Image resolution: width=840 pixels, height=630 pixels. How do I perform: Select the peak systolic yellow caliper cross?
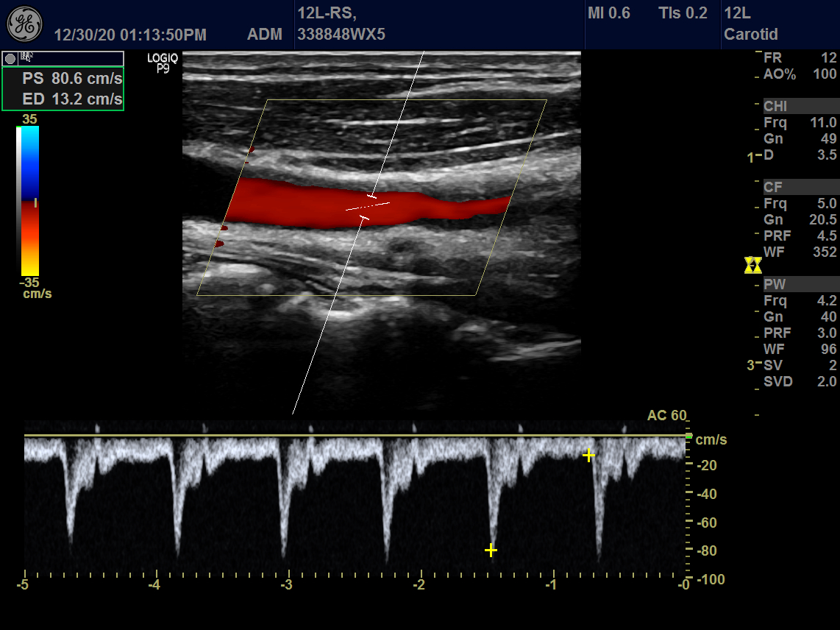tap(491, 550)
